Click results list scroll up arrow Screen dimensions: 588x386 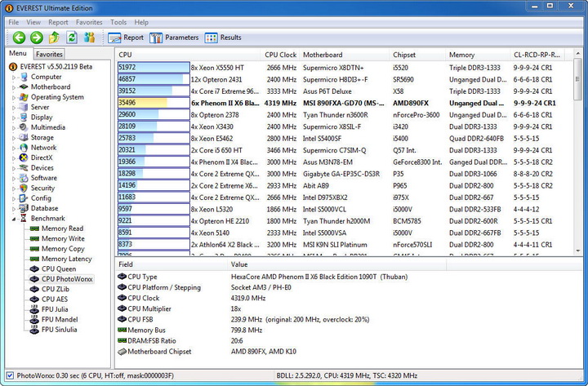pos(578,55)
